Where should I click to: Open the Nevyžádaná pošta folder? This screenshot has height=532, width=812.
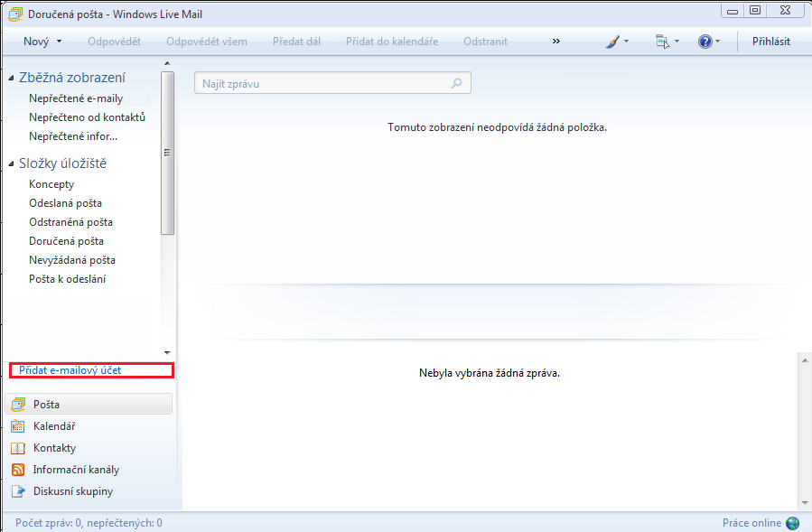(72, 260)
